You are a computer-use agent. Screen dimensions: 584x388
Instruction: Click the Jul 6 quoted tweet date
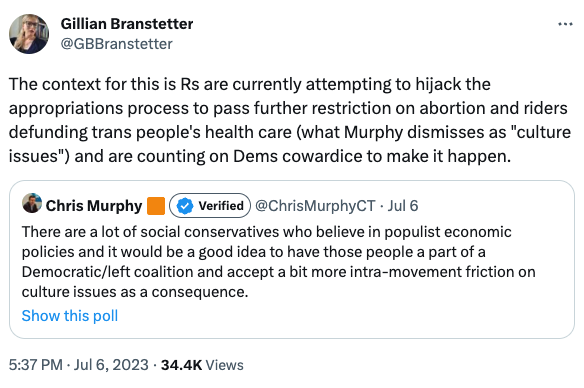403,206
